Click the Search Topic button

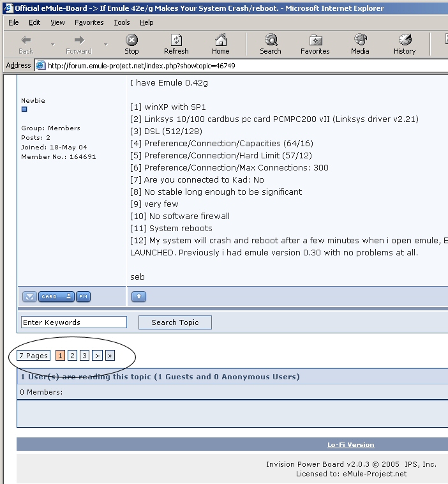click(175, 322)
